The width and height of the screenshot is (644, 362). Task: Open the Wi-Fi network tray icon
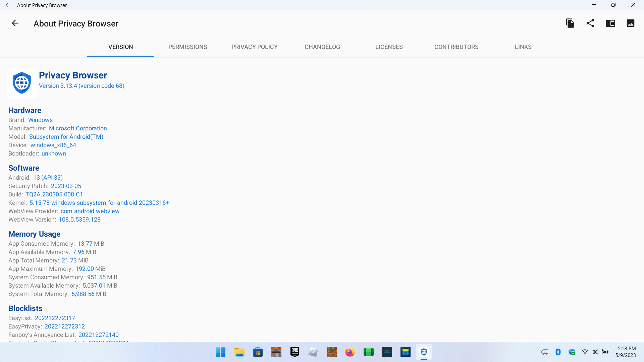click(x=585, y=352)
